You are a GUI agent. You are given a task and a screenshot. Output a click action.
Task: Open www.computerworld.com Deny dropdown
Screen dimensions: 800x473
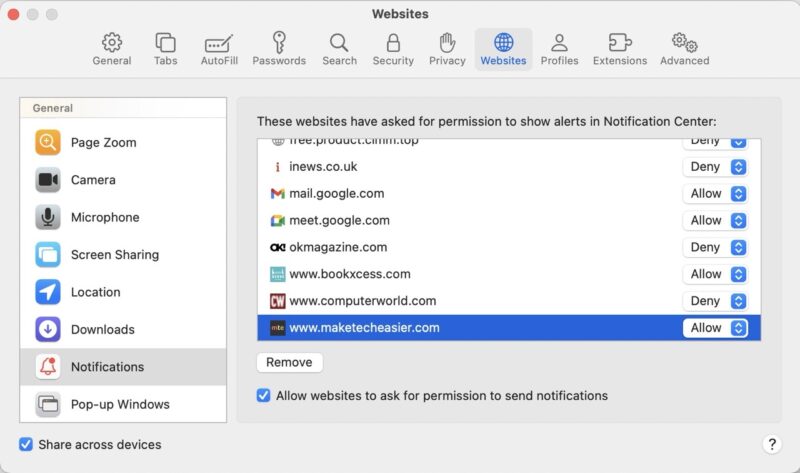pyautogui.click(x=715, y=301)
